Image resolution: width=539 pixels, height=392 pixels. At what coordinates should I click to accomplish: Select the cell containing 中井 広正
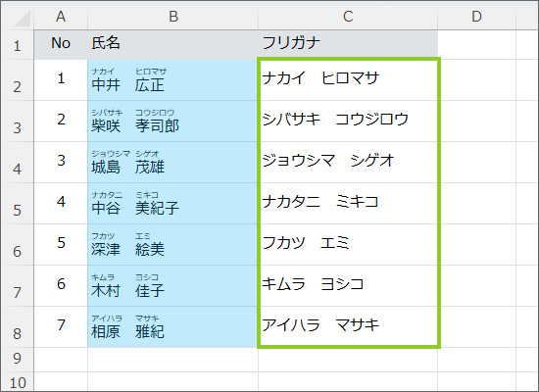pyautogui.click(x=172, y=80)
